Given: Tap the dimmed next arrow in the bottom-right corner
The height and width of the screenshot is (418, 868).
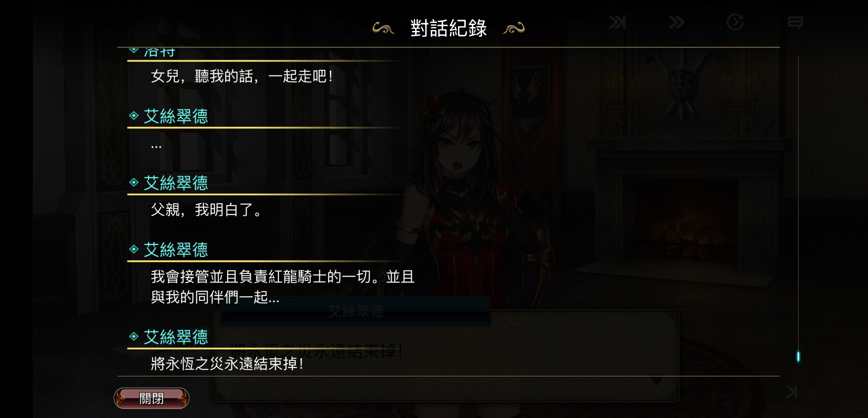Looking at the screenshot, I should coord(792,392).
